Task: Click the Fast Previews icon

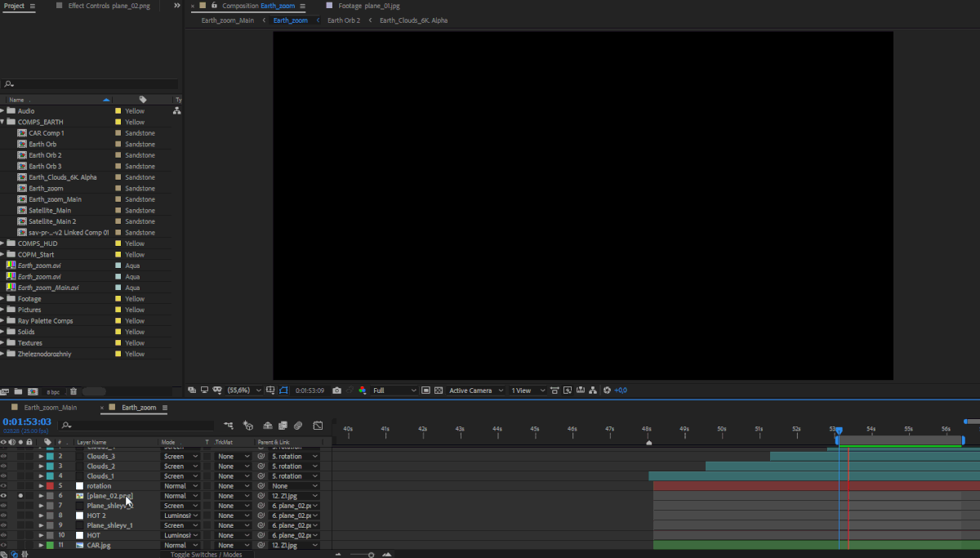Action: point(568,391)
